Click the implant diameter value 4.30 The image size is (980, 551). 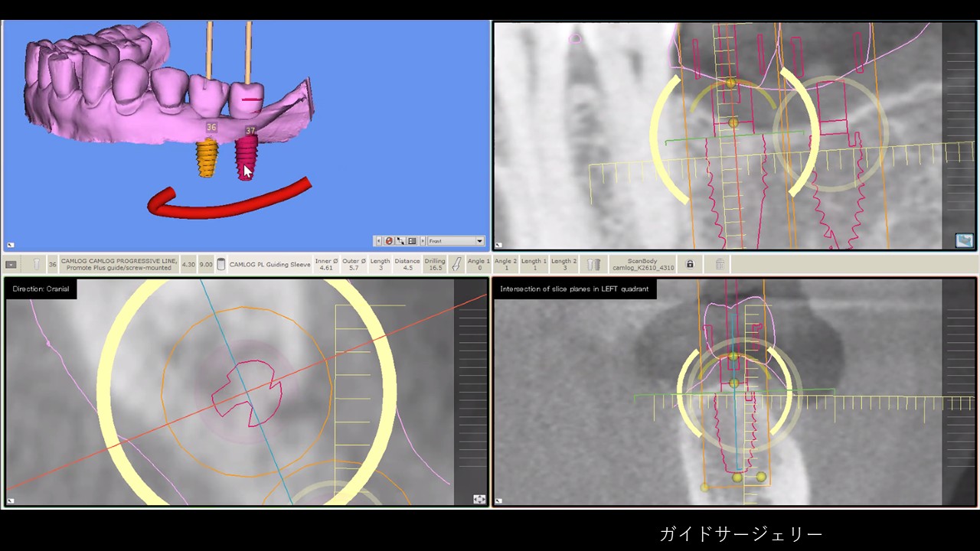(x=188, y=265)
